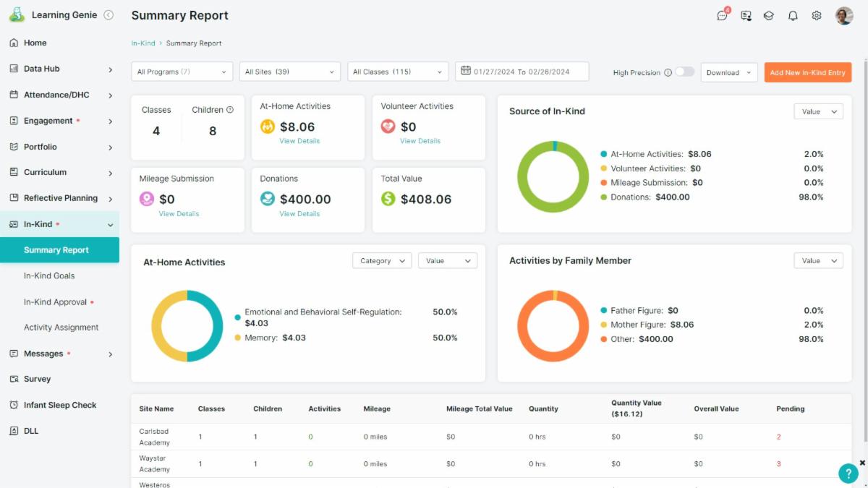Image resolution: width=868 pixels, height=488 pixels.
Task: Click the graduation cap icon
Action: 769,15
